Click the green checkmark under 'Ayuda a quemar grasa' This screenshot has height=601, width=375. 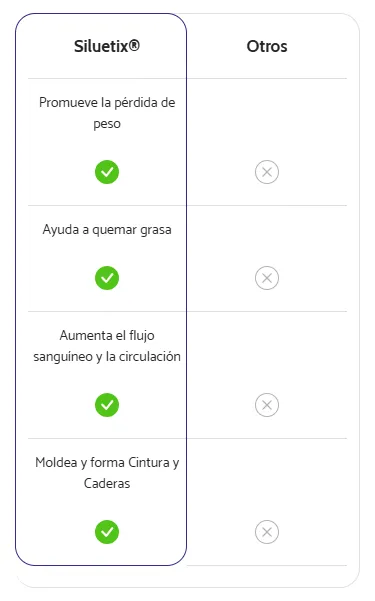[107, 278]
